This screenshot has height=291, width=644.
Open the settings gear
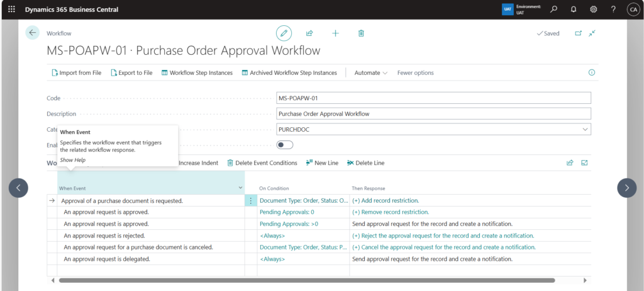[x=594, y=9]
